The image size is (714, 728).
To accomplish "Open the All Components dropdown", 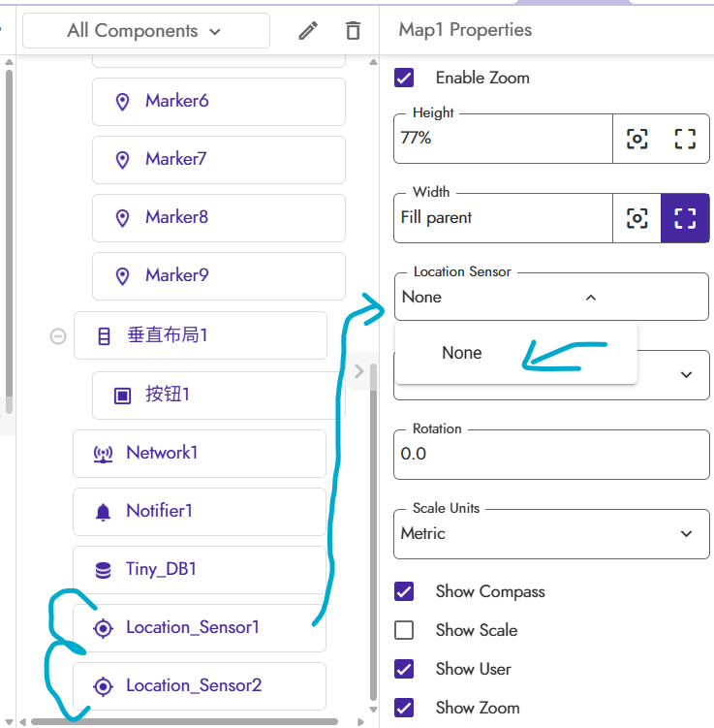I will 145,31.
